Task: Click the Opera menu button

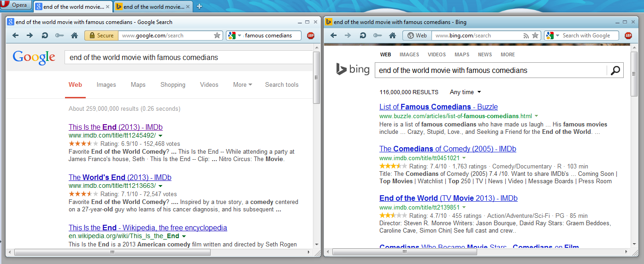Action: click(16, 6)
